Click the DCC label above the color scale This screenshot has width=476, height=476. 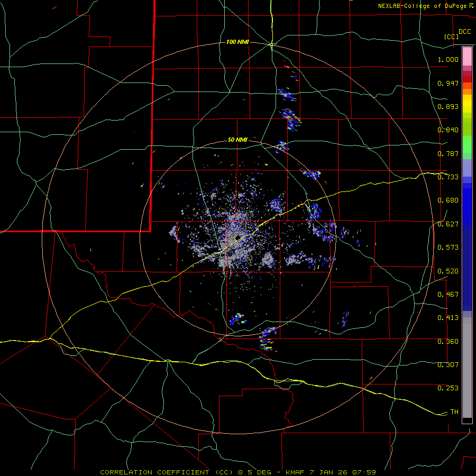464,32
